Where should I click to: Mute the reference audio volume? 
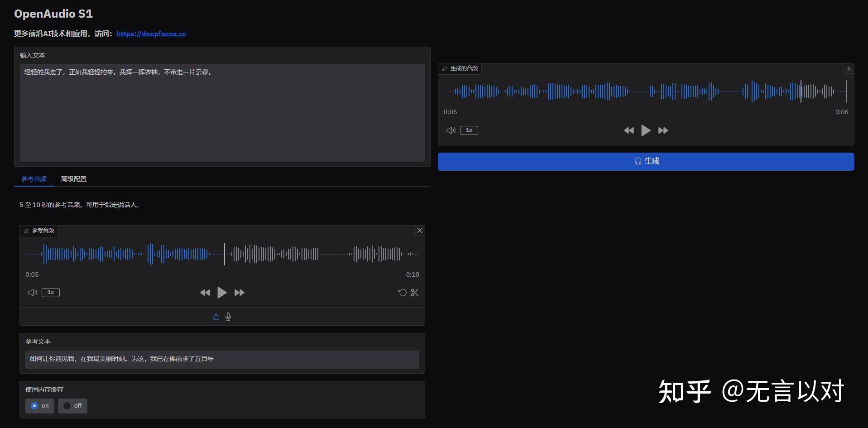pyautogui.click(x=32, y=292)
